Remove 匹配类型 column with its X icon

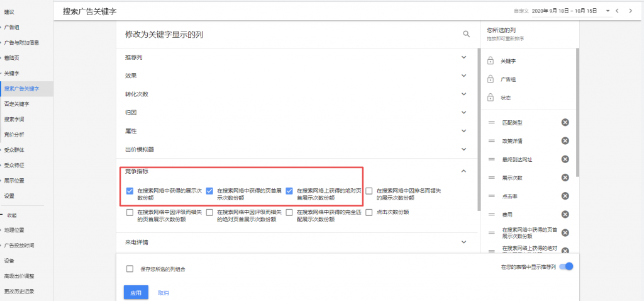tap(565, 122)
